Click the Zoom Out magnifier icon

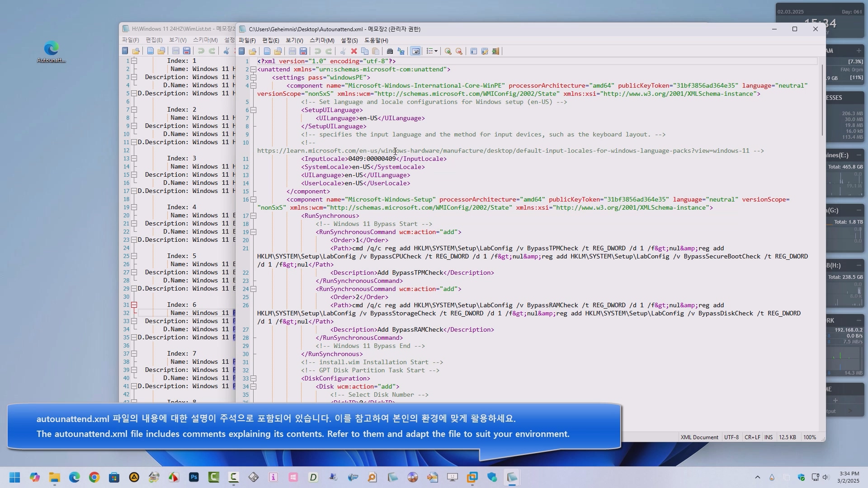tap(459, 52)
